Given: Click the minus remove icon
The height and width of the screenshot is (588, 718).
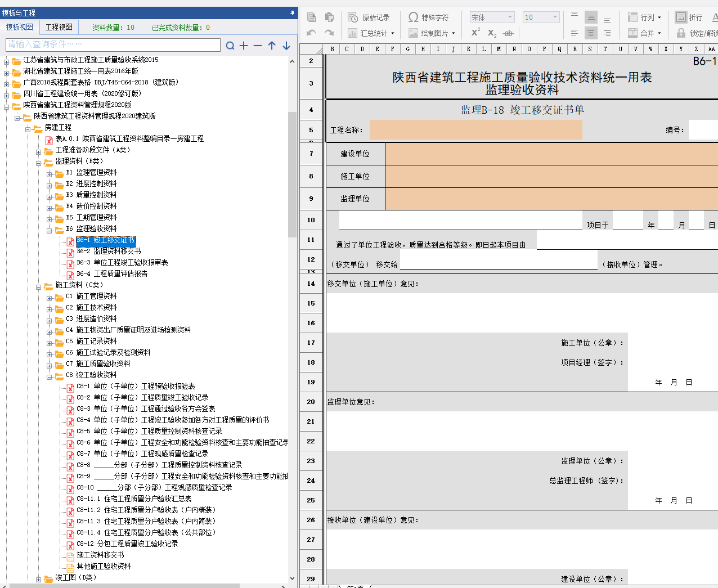Looking at the screenshot, I should point(258,46).
